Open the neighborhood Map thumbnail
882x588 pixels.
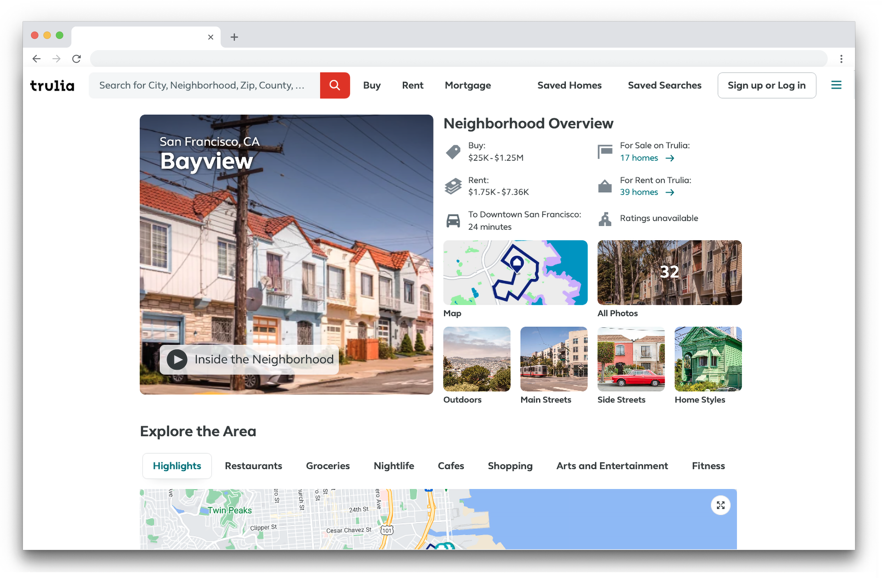(515, 273)
